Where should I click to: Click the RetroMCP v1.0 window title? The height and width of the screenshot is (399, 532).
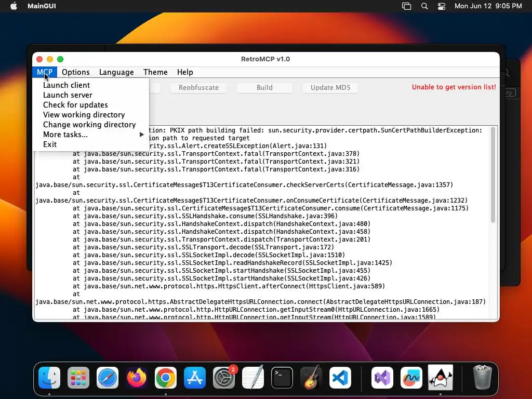[x=265, y=59]
